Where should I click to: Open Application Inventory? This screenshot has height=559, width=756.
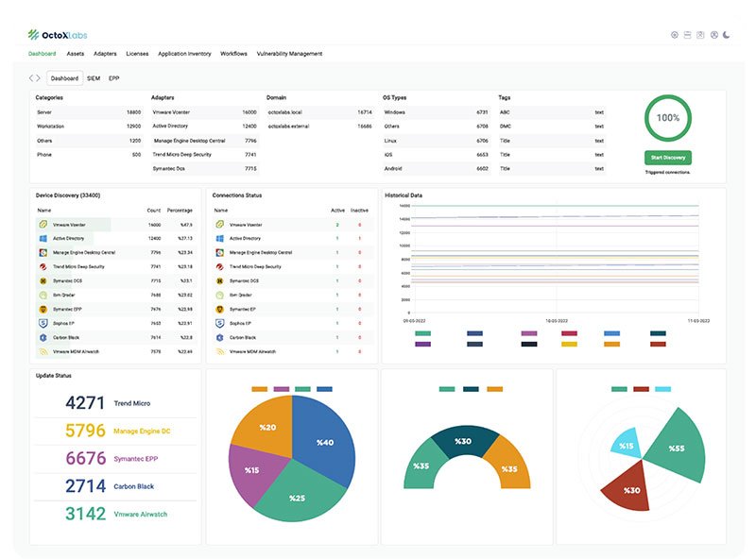pos(184,54)
